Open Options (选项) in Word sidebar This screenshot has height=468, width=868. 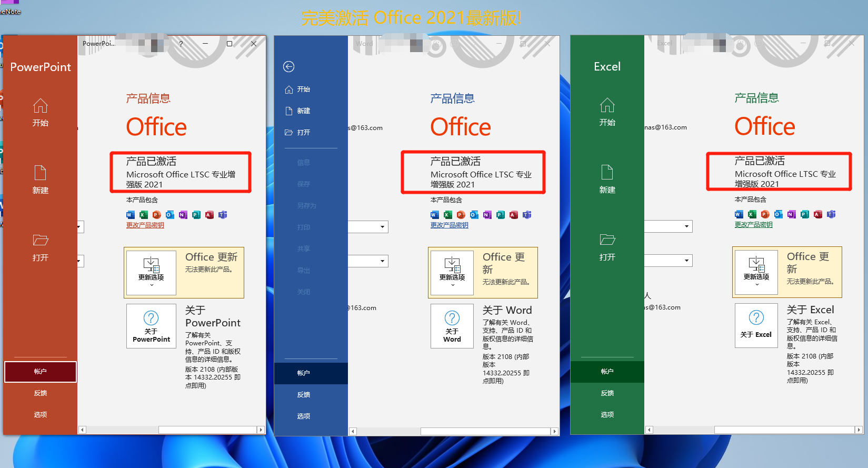311,416
